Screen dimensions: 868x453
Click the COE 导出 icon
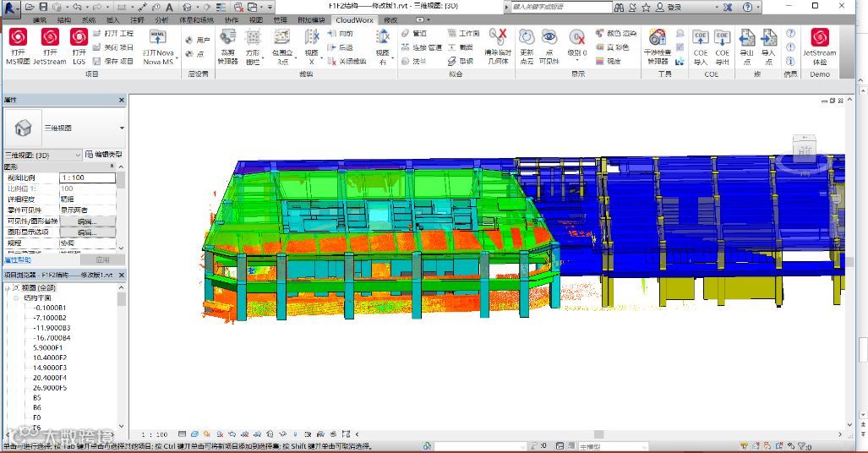[x=722, y=38]
